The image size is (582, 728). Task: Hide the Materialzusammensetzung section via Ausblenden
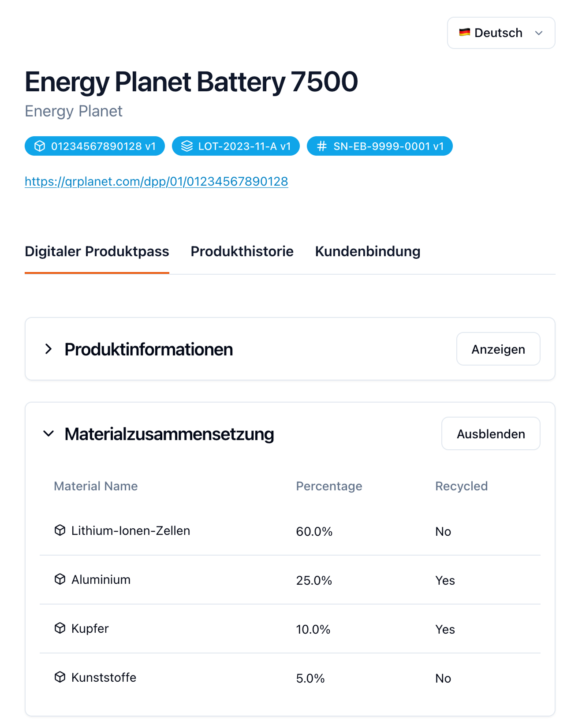490,433
